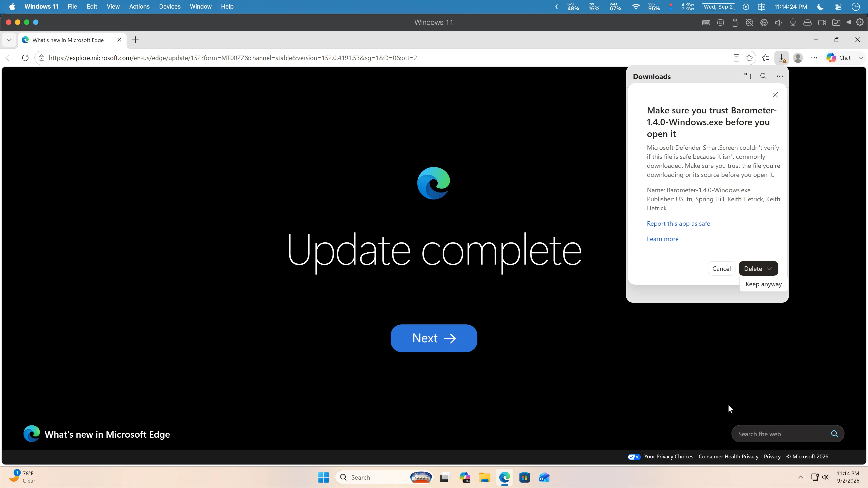View site information lock icon

pyautogui.click(x=41, y=58)
